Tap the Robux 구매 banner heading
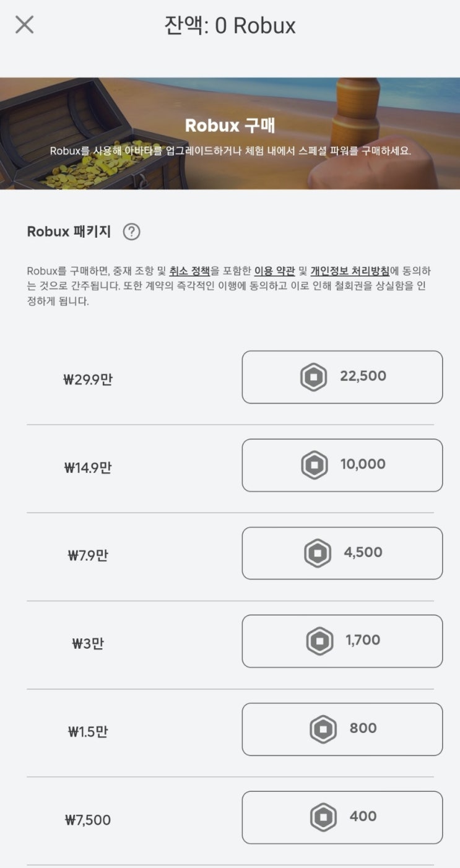 [x=230, y=125]
